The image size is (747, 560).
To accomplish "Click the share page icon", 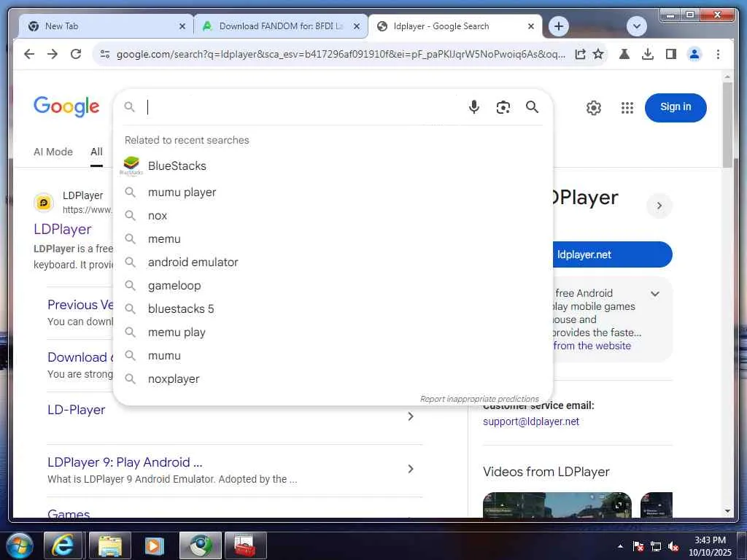I will point(580,54).
